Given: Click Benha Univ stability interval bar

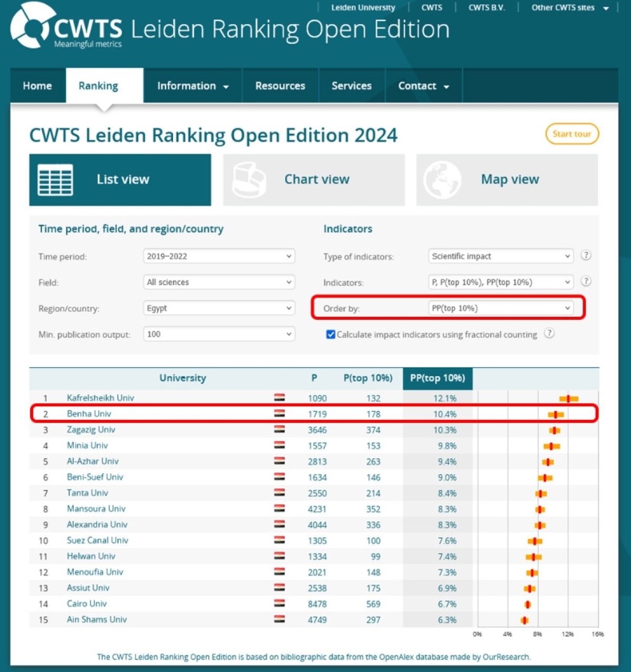Looking at the screenshot, I should click(x=556, y=415).
